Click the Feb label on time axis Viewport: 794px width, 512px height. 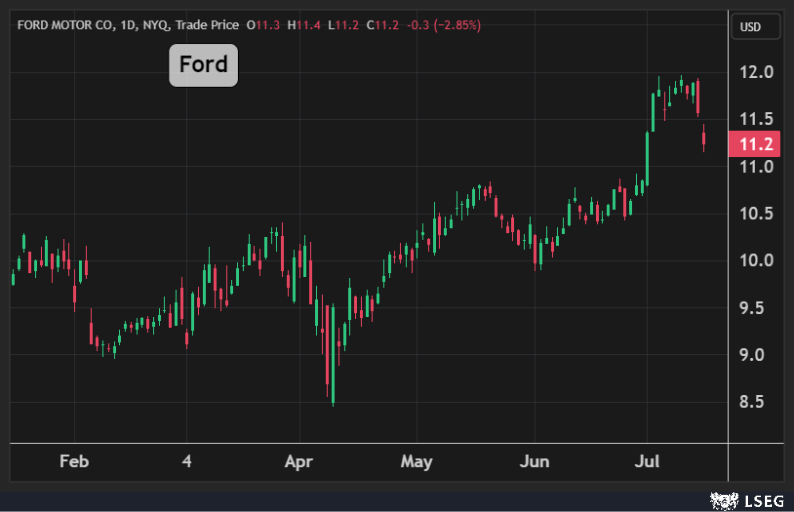pos(74,462)
